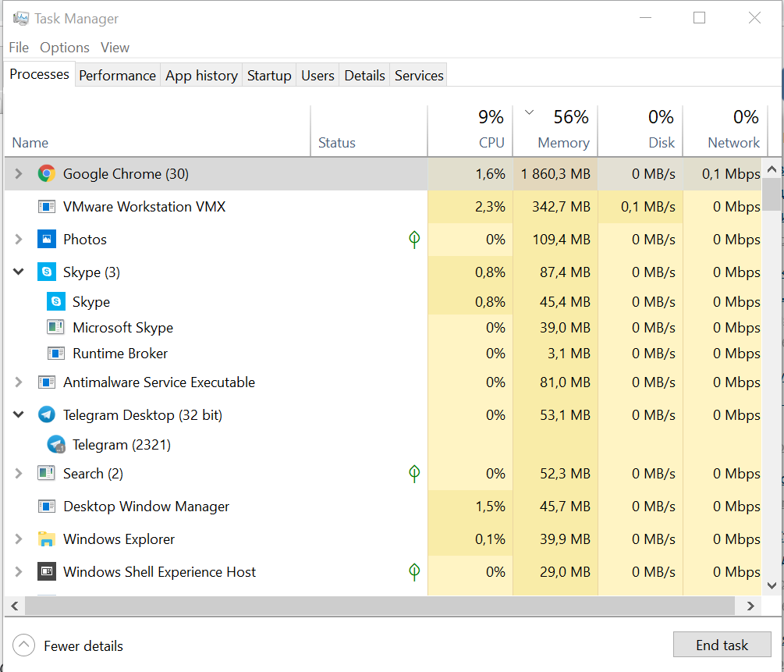The image size is (784, 672).
Task: Click the End task button
Action: [722, 645]
